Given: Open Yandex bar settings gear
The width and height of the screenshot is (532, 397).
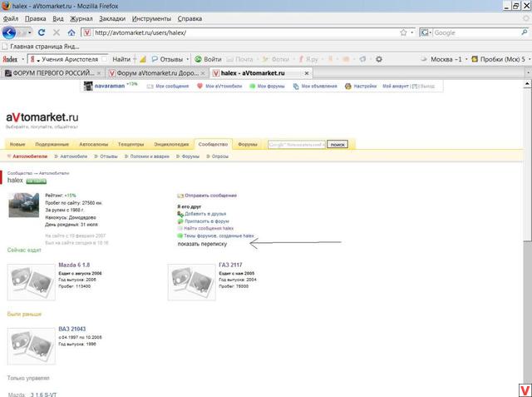Looking at the screenshot, I should [379, 59].
